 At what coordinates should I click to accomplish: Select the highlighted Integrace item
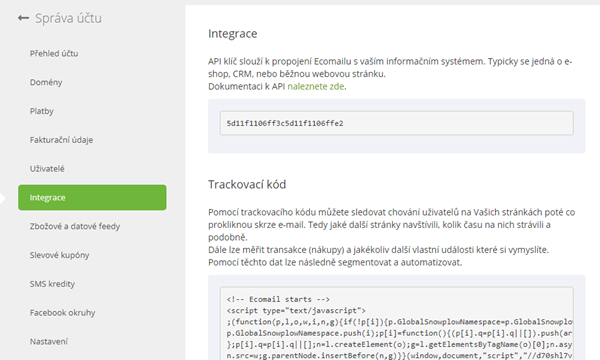[x=92, y=197]
